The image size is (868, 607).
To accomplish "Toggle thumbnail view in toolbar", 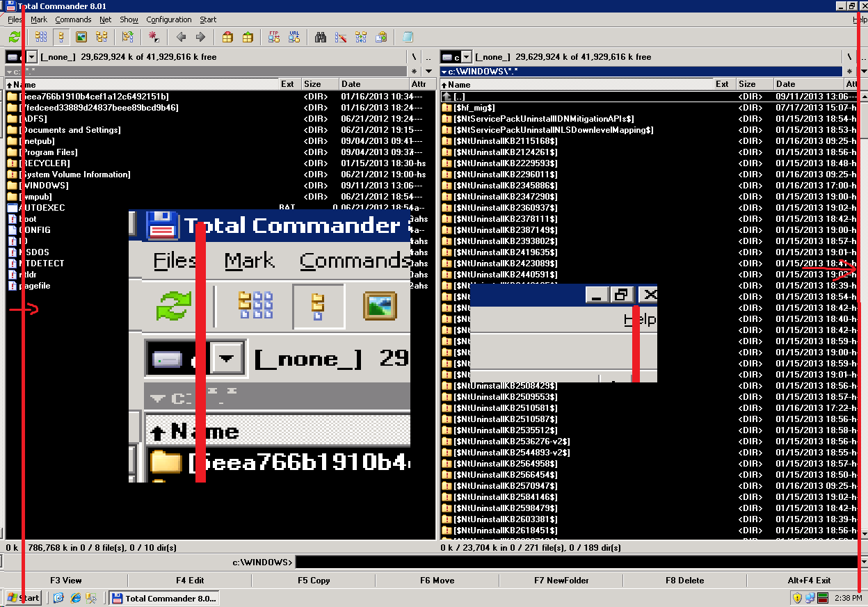I will [x=81, y=38].
